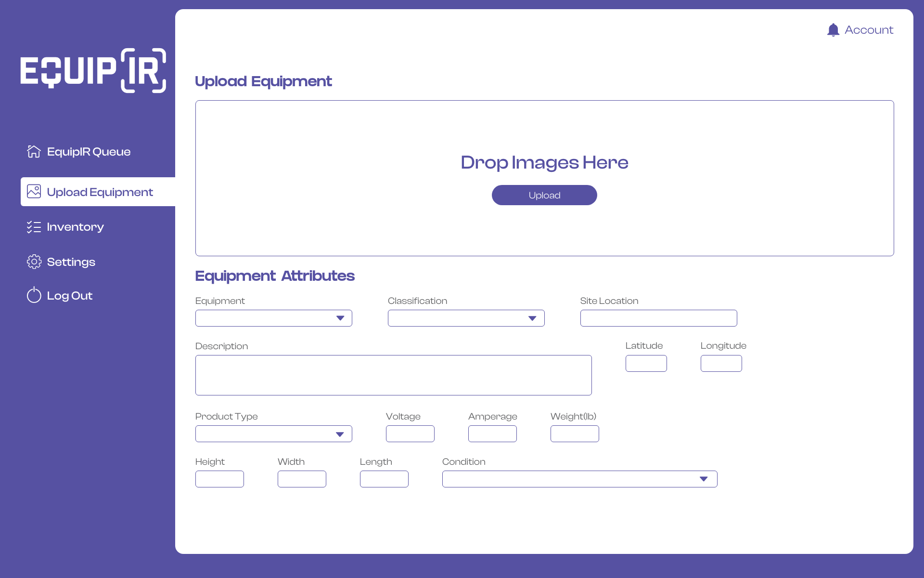Click the EquipIR logo
This screenshot has height=578, width=924.
pyautogui.click(x=93, y=70)
